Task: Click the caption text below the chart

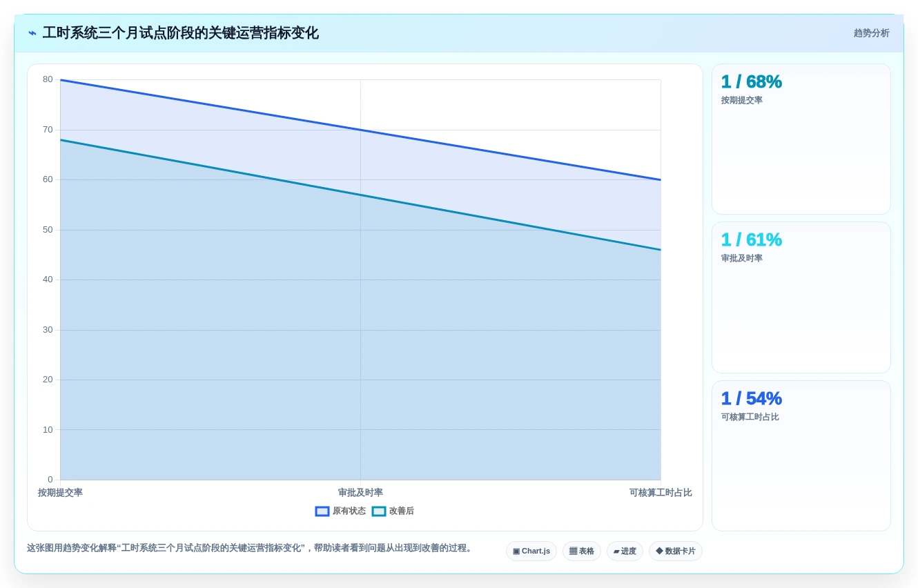Action: tap(251, 548)
